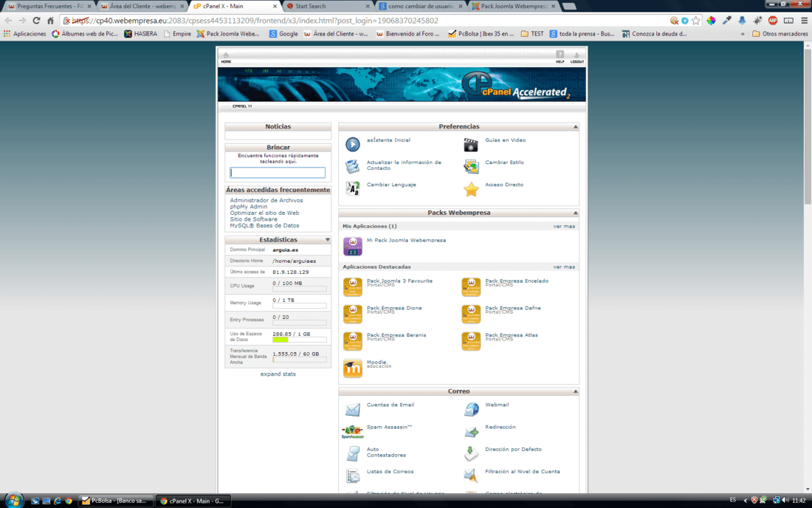Collapse the Estadísticas panel arrow

pyautogui.click(x=327, y=240)
